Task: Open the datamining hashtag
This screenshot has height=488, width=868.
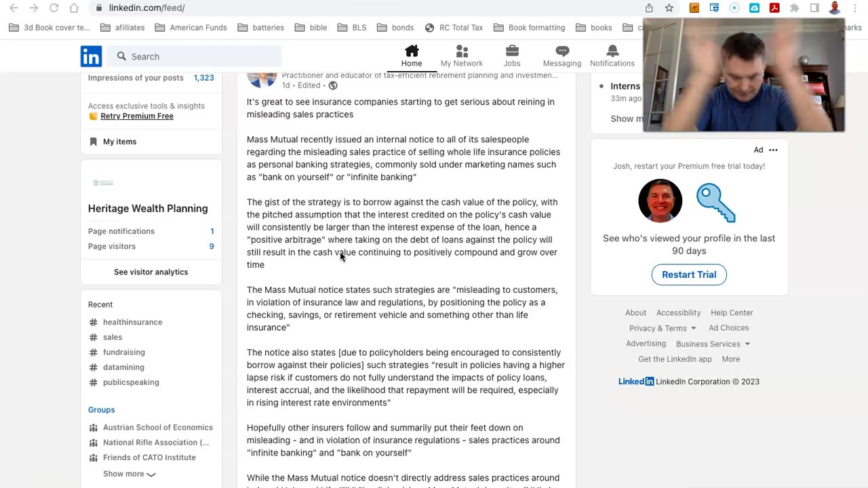Action: (123, 367)
